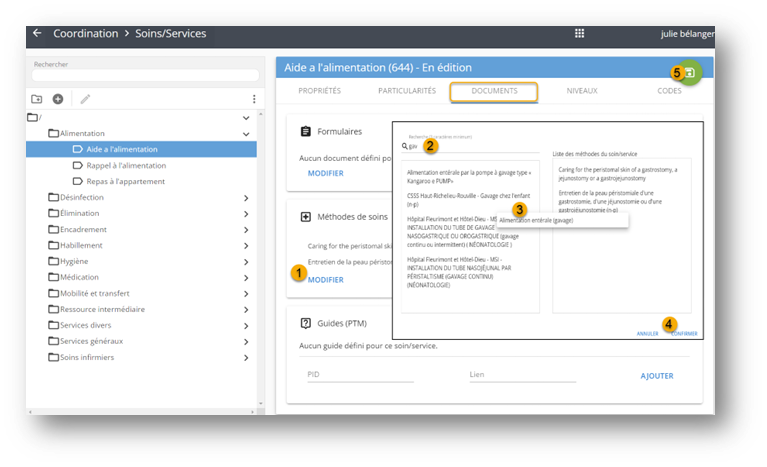Click the Ajouter button

pyautogui.click(x=656, y=376)
